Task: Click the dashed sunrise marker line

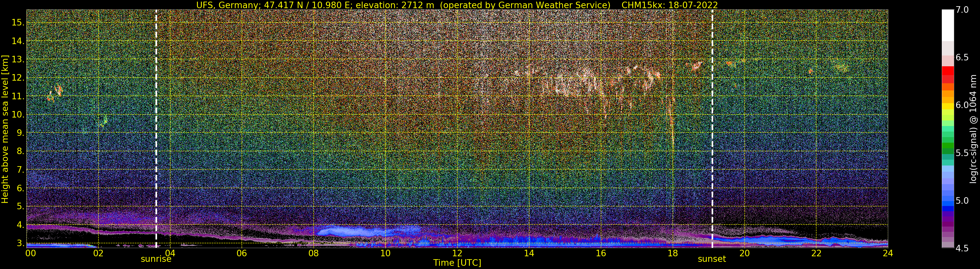Action: tap(156, 129)
